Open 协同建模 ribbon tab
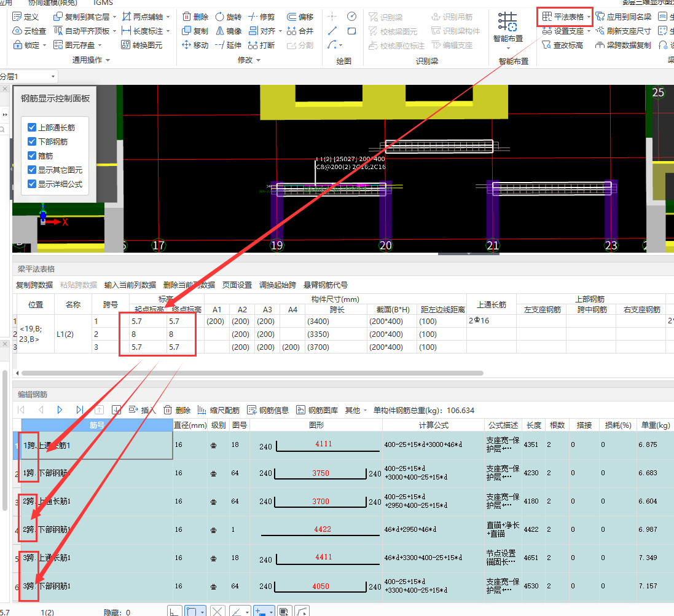The height and width of the screenshot is (616, 674). [52, 3]
